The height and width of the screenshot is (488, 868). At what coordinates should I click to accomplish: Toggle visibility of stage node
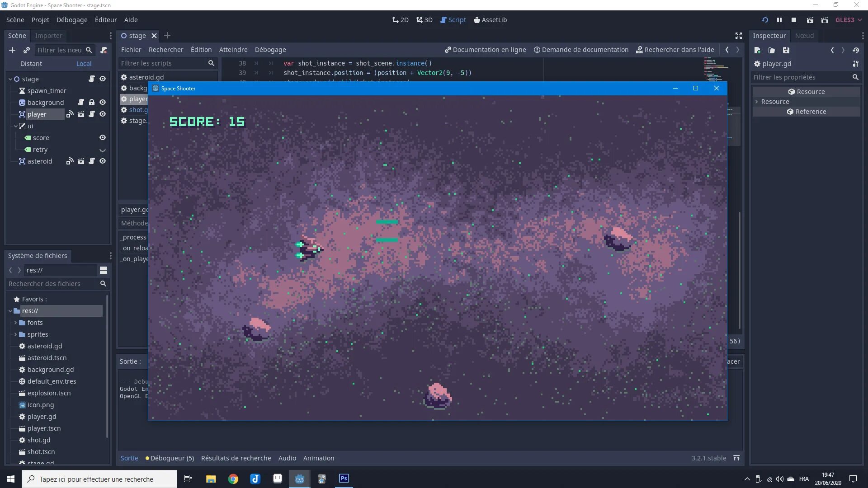click(103, 79)
